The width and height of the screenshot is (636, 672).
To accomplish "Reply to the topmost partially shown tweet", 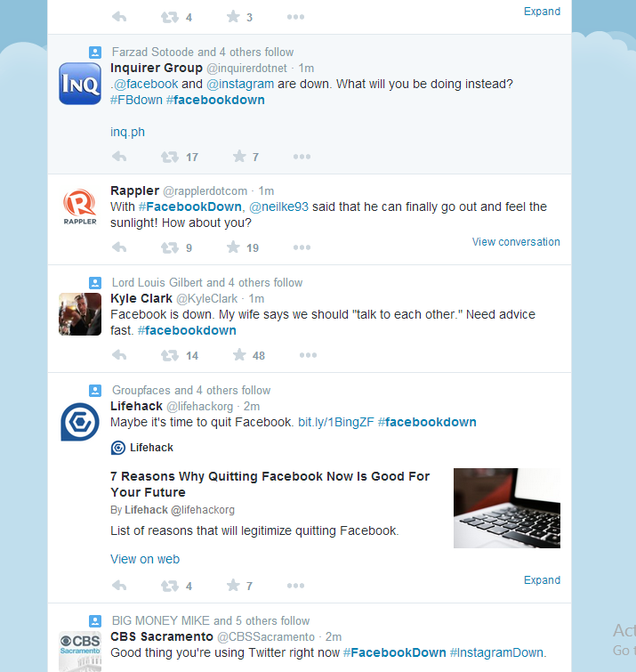I will point(119,17).
